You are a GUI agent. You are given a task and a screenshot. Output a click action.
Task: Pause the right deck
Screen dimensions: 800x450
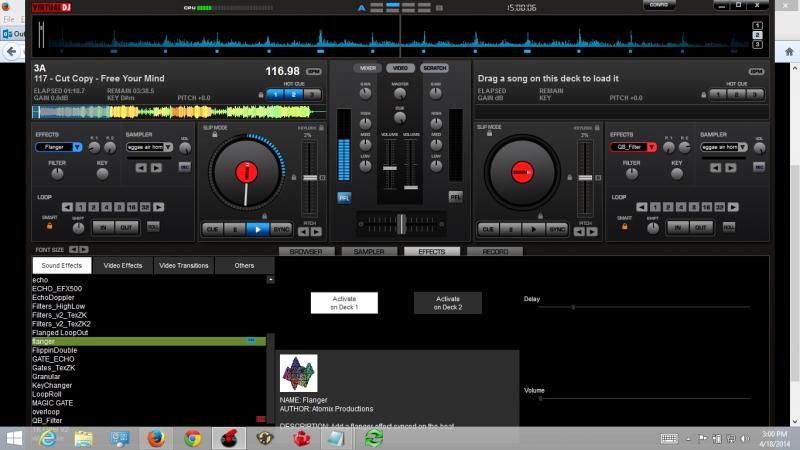click(510, 230)
